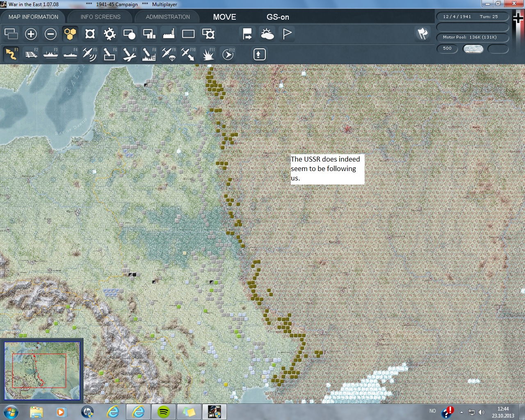Click the rectangle-with-bars map icon
Image resolution: width=525 pixels, height=420 pixels.
click(x=149, y=34)
